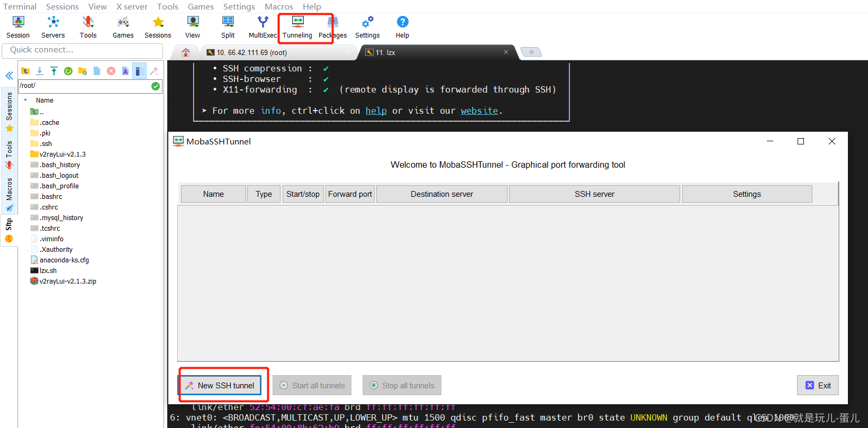
Task: Click the rename file icon with letter A
Action: (125, 71)
